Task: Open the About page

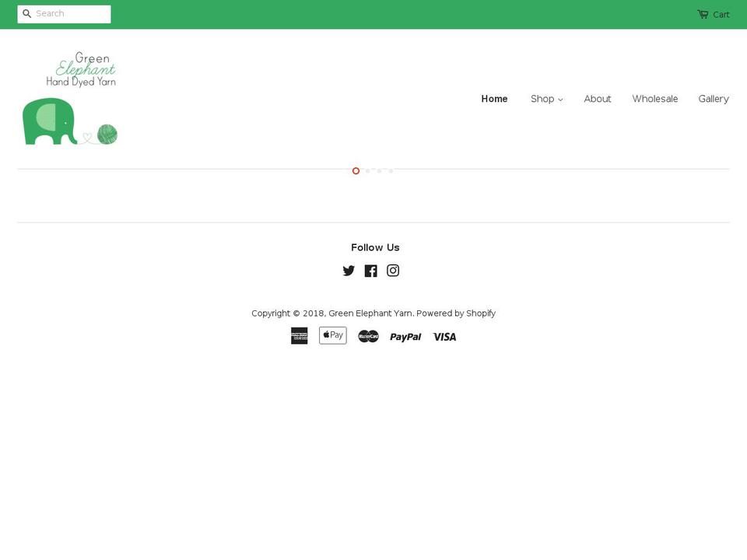Action: (x=598, y=99)
